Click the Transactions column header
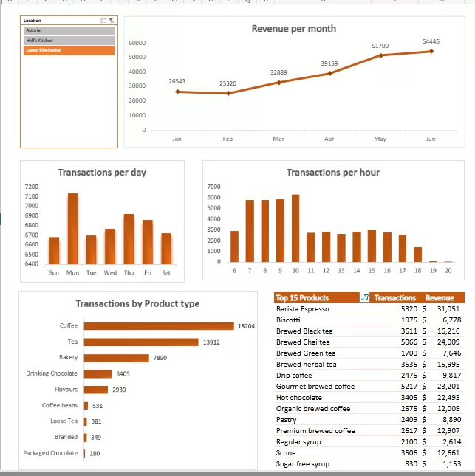This screenshot has width=475, height=476. click(395, 298)
